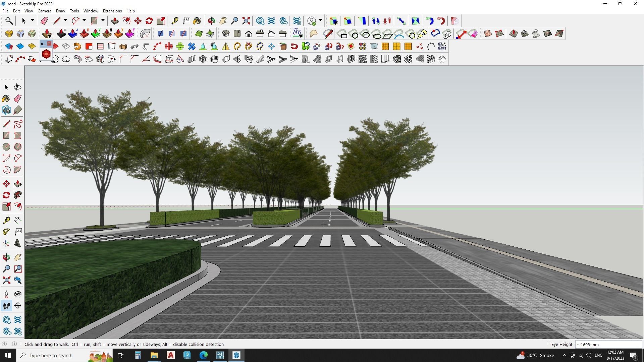Image resolution: width=644 pixels, height=362 pixels.
Task: Choose the Pie arc tool
Action: [x=18, y=170]
